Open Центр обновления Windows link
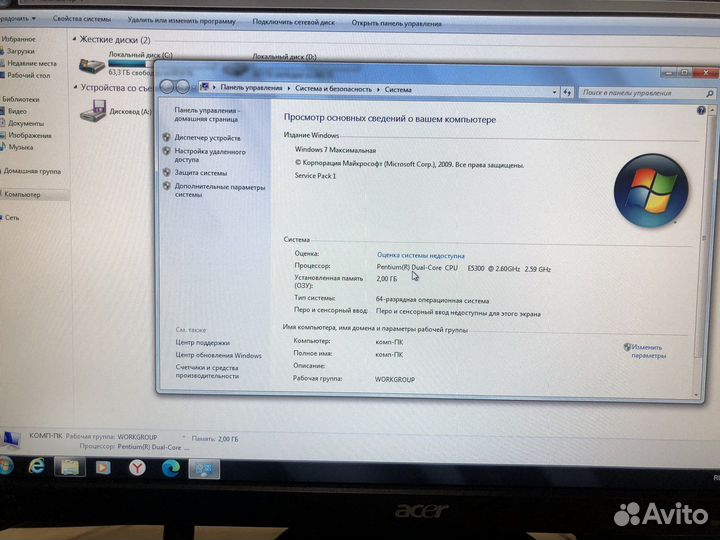The width and height of the screenshot is (720, 540). [x=219, y=355]
